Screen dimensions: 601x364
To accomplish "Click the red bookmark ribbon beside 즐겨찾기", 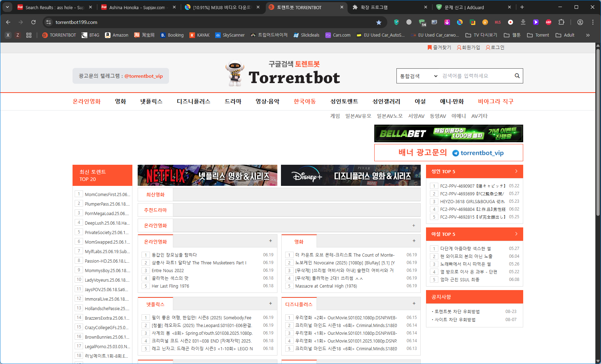I will (430, 47).
